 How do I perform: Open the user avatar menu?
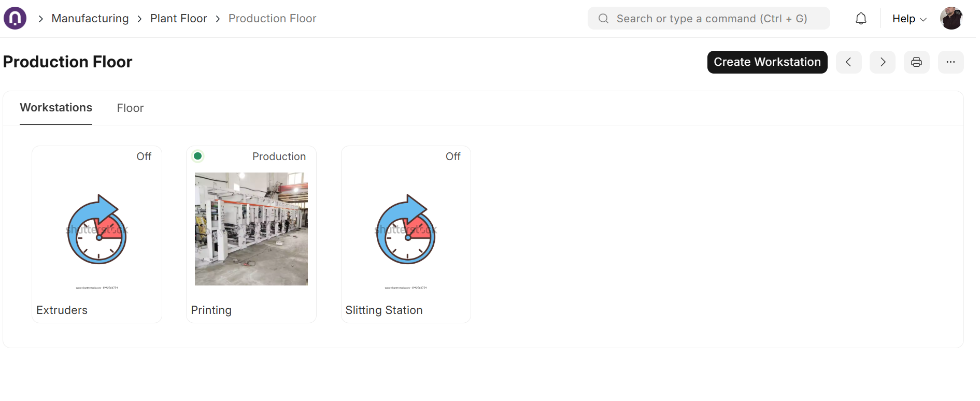(x=951, y=19)
